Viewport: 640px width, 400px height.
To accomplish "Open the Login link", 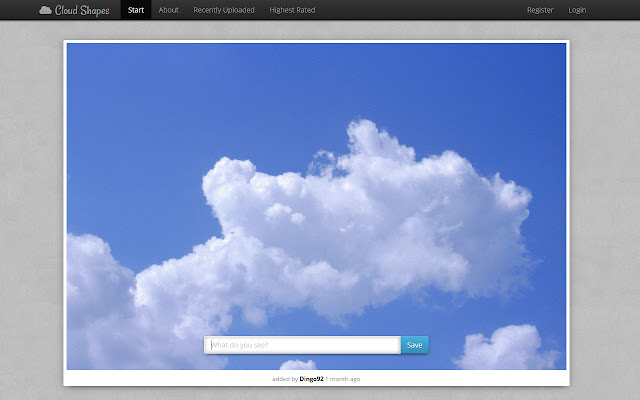I will 577,10.
